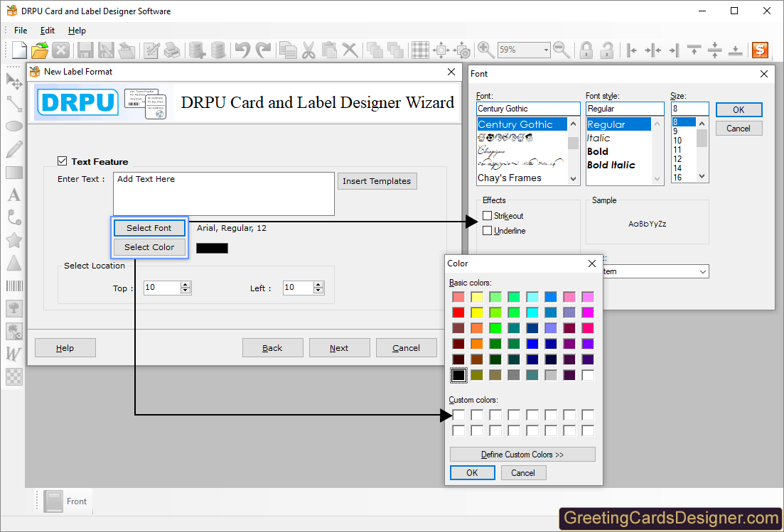This screenshot has height=532, width=784.
Task: Click the Font name input field
Action: point(528,109)
